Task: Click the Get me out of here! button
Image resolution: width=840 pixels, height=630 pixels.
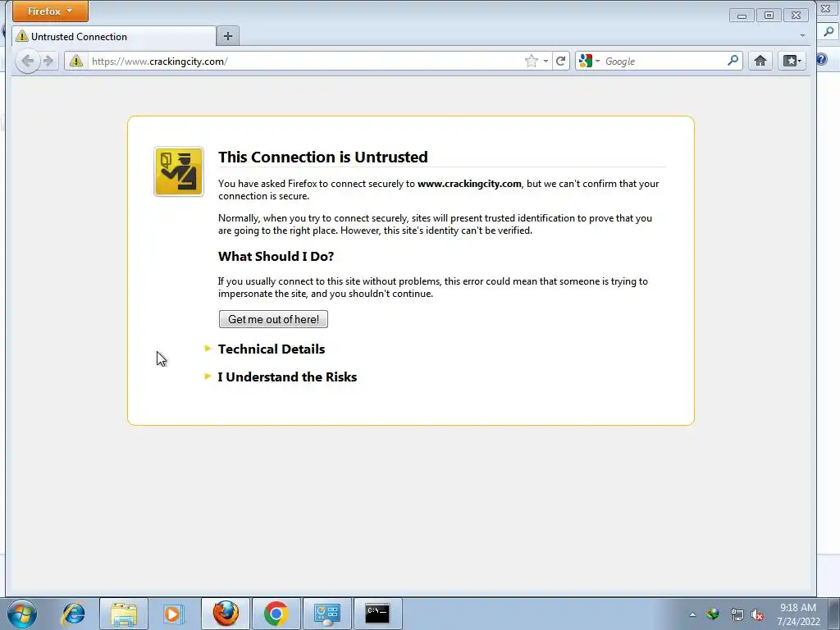Action: (x=273, y=319)
